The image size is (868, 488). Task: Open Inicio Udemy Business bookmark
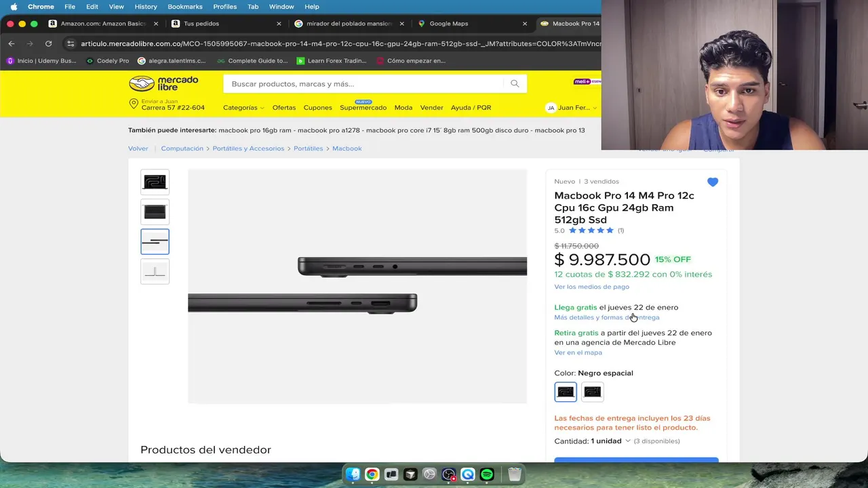pos(41,60)
